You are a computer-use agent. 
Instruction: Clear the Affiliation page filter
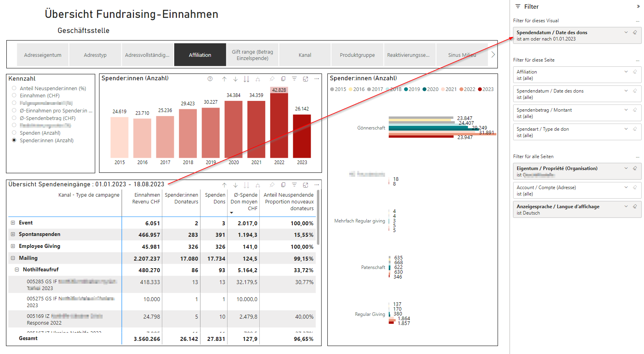(x=635, y=72)
